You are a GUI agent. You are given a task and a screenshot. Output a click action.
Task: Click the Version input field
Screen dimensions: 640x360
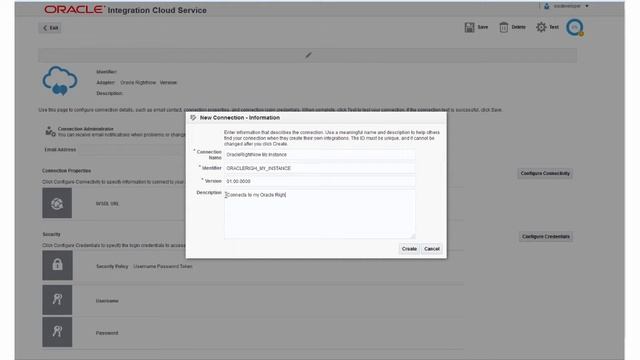(320, 181)
